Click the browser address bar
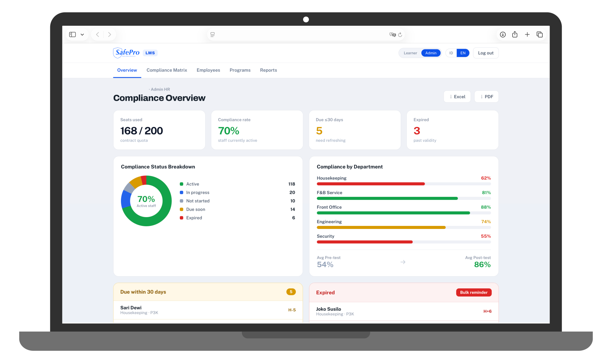The height and width of the screenshot is (364, 612). pos(306,35)
